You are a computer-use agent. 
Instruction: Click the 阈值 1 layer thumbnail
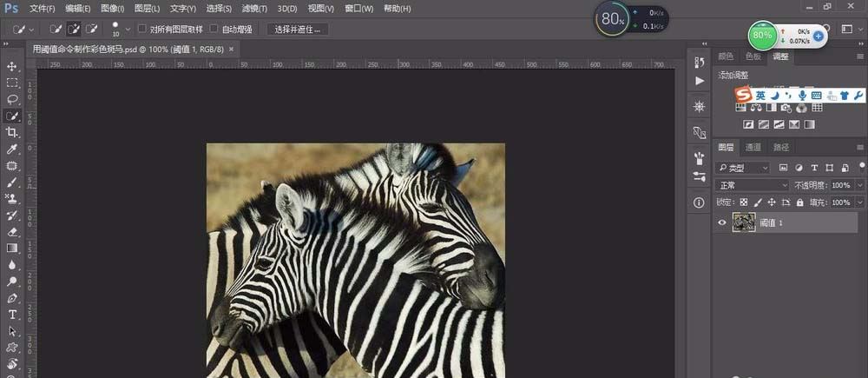[x=743, y=222]
